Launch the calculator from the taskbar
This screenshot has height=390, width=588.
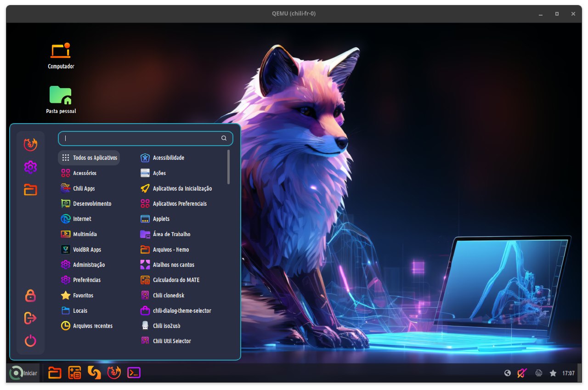click(x=74, y=373)
